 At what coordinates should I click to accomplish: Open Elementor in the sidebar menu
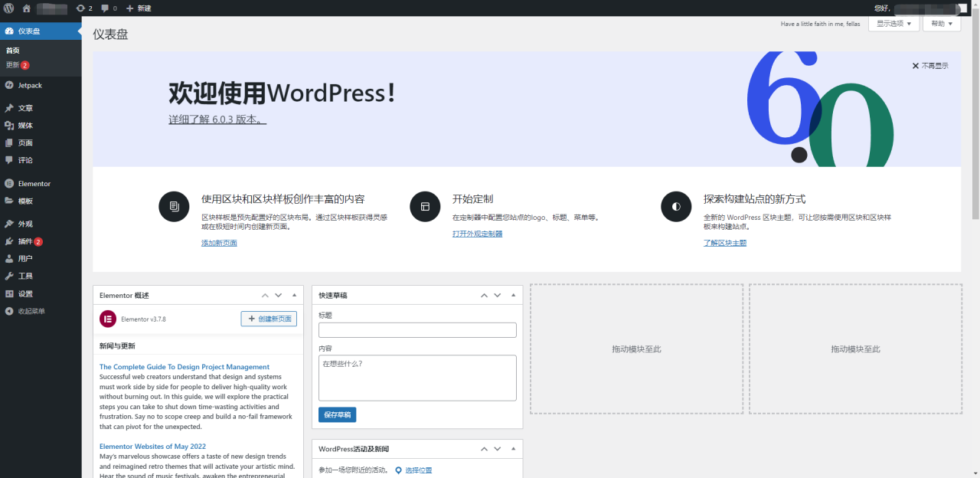(34, 184)
